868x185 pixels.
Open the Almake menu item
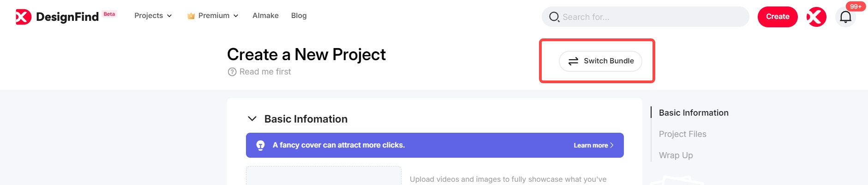pyautogui.click(x=265, y=16)
